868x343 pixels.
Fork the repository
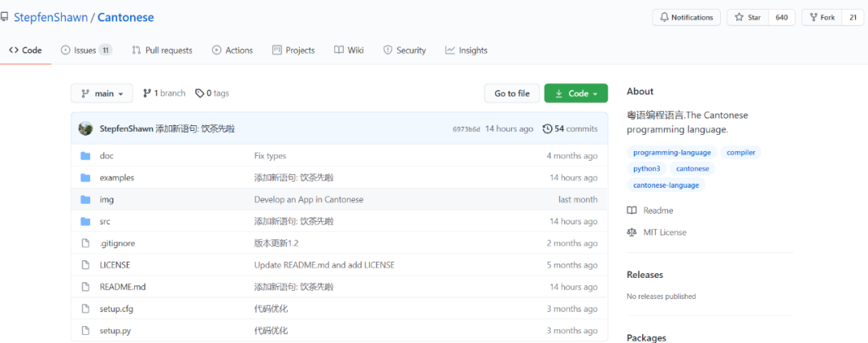(822, 17)
